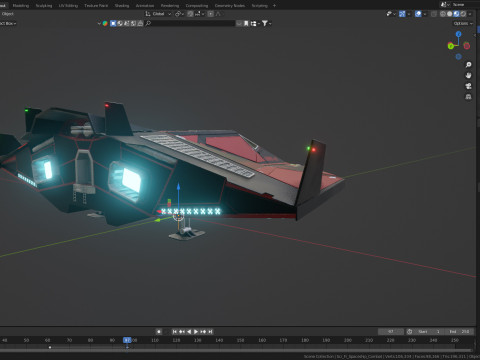Screen dimensions: 480x360
Task: Open the transform pivot point dropdown
Action: (180, 14)
